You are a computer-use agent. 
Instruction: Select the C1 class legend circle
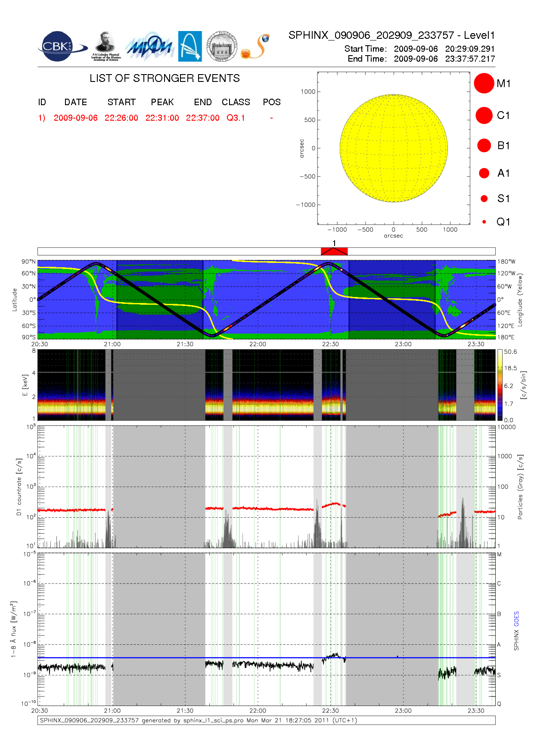coord(484,116)
